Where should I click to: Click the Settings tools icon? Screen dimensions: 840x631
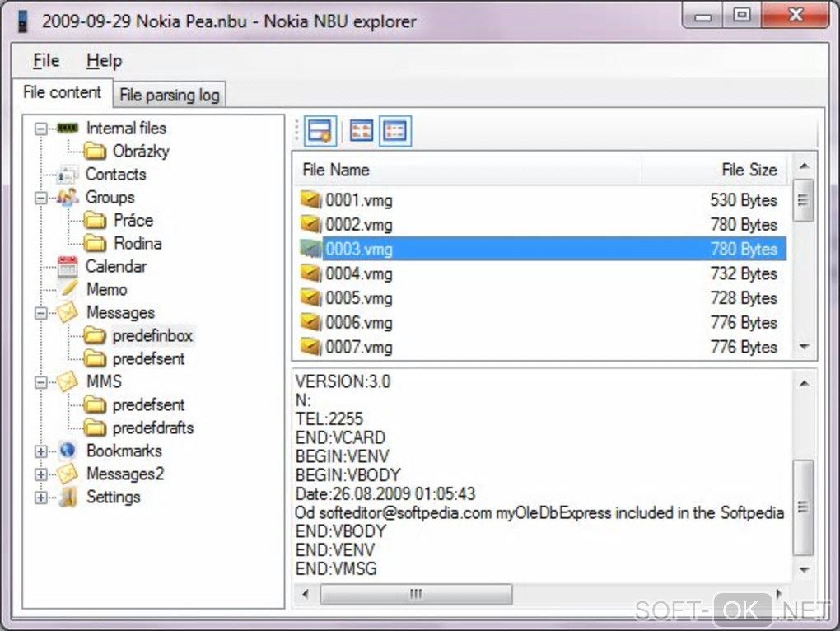pos(68,497)
